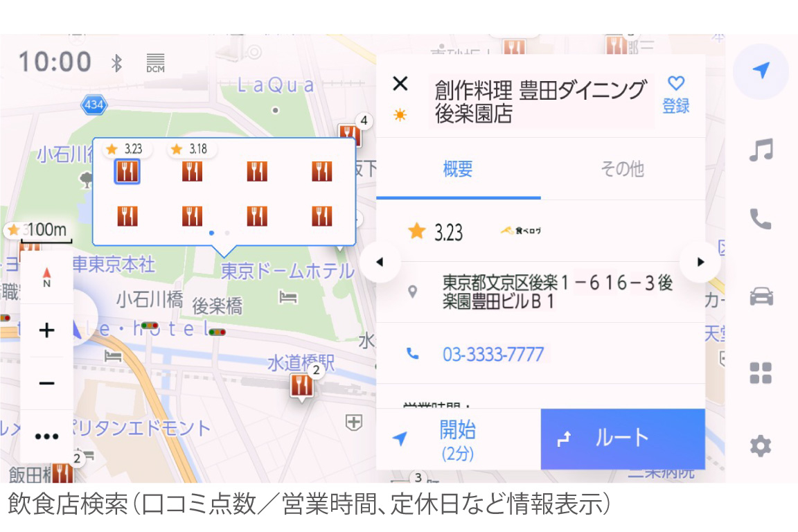Tap the 開始 (2分) start button

[x=458, y=439]
